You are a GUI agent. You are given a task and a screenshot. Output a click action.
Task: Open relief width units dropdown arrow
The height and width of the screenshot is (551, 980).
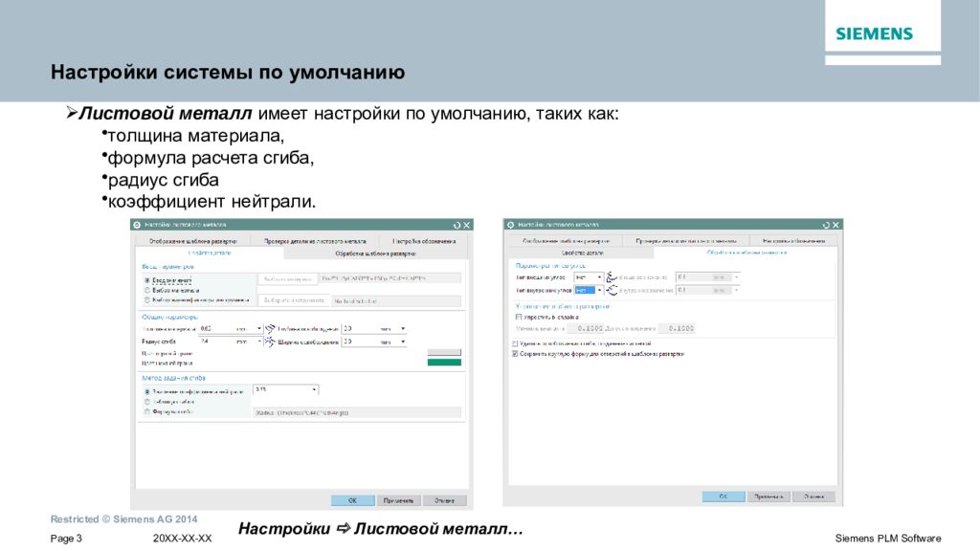403,342
